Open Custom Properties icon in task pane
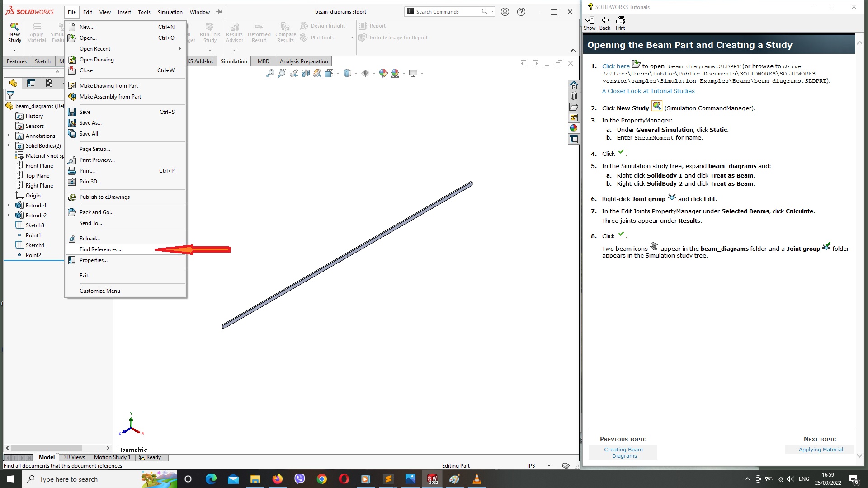Screen dimensions: 868x488 pos(574,140)
